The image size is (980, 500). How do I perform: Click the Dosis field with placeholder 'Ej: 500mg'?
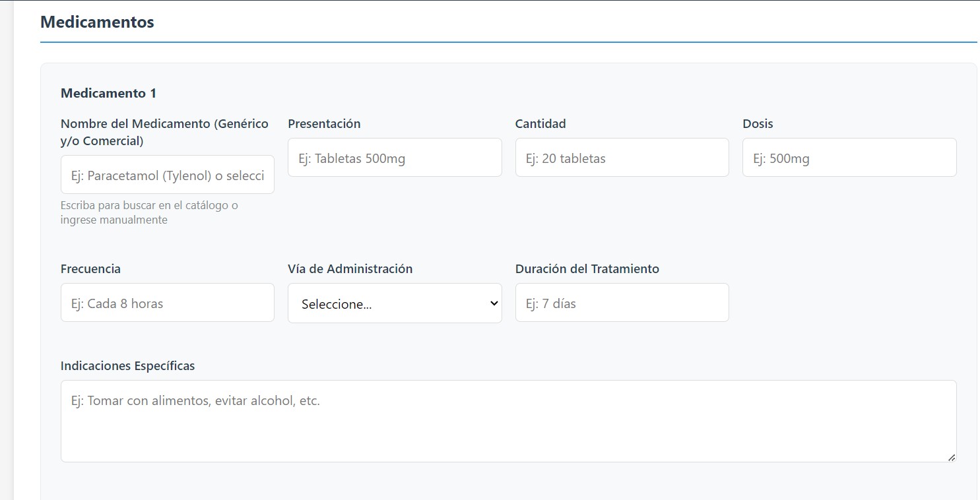pos(849,157)
